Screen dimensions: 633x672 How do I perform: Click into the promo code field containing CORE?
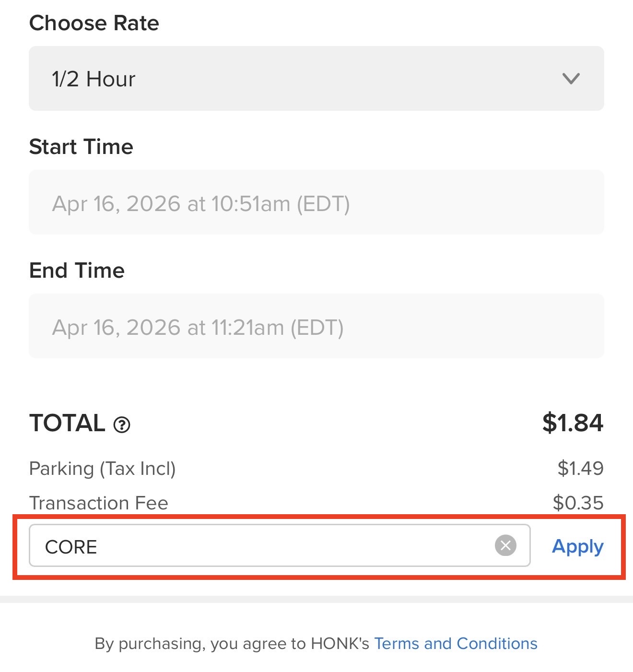(259, 546)
